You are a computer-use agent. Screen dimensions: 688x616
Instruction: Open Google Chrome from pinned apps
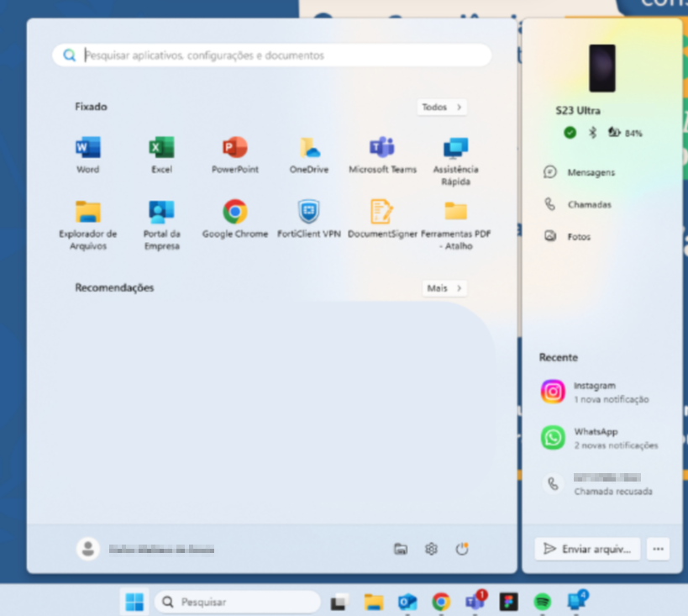coord(234,213)
